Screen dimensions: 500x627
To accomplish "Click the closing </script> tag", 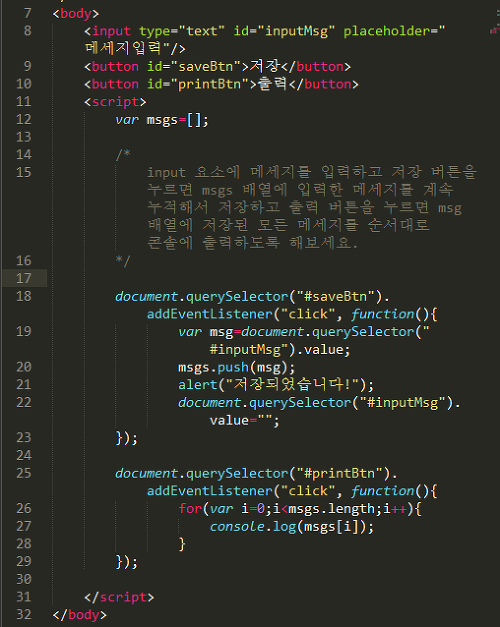I will (119, 597).
